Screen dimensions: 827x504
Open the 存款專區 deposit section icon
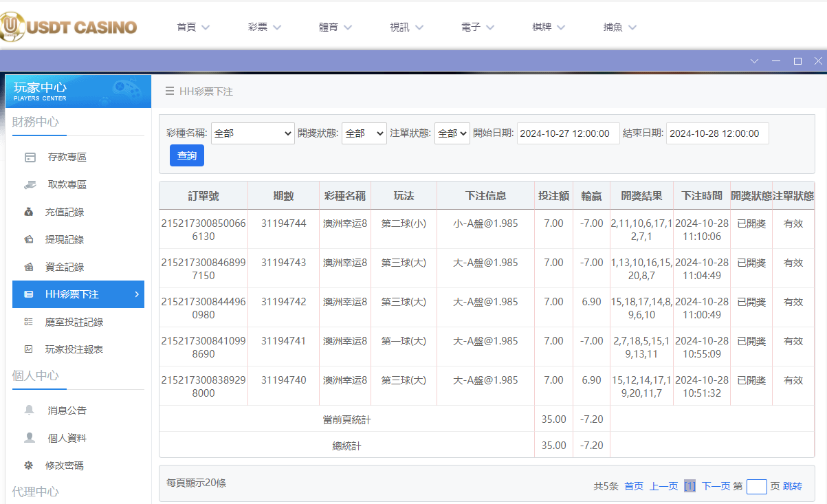[x=27, y=157]
